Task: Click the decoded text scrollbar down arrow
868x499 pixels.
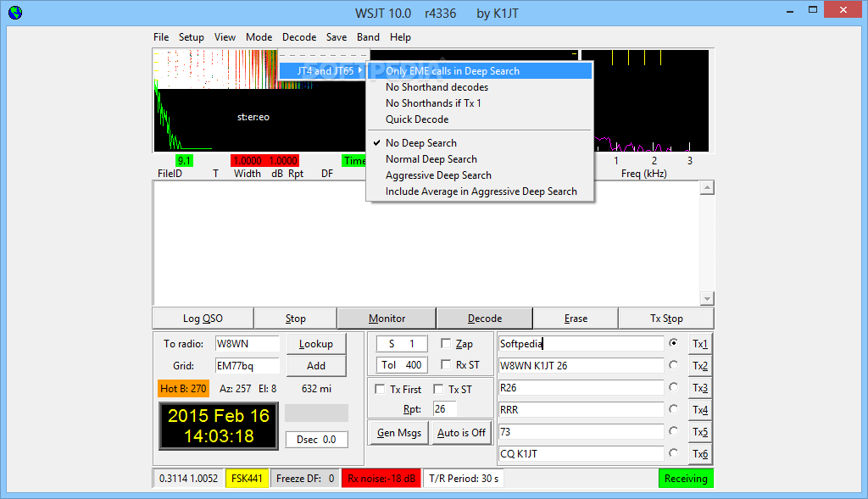Action: click(707, 298)
